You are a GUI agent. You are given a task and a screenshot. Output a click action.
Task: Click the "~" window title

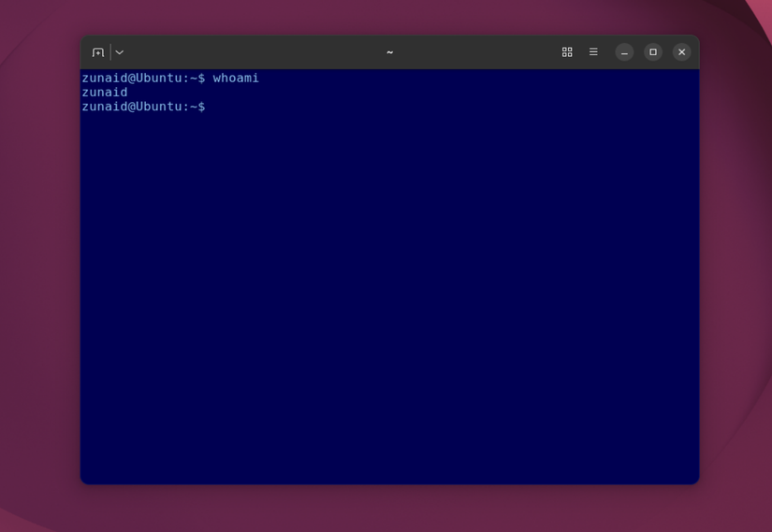390,52
